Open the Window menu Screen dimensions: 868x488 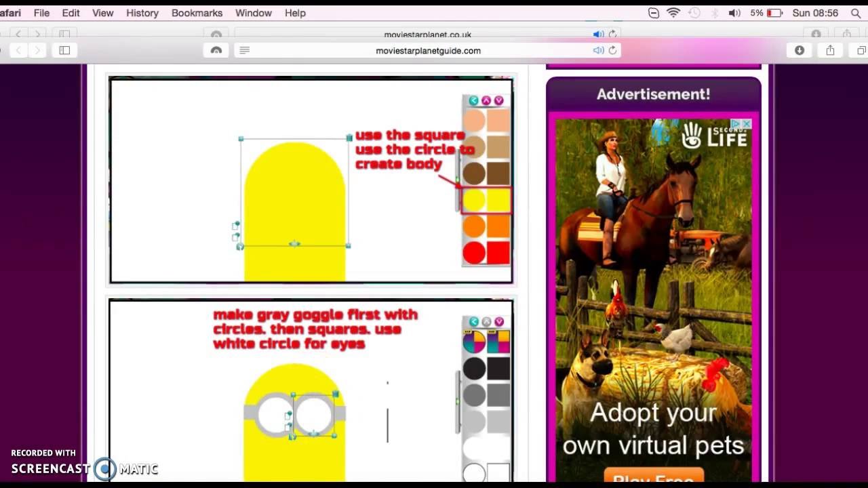253,13
